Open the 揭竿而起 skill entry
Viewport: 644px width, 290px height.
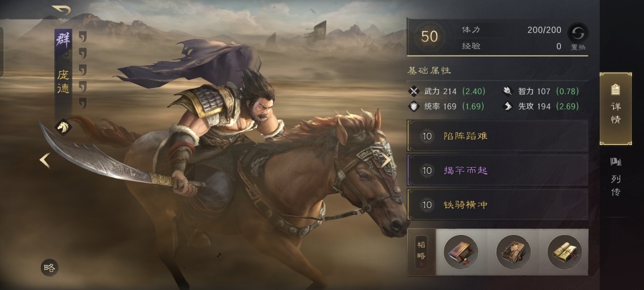tap(497, 170)
